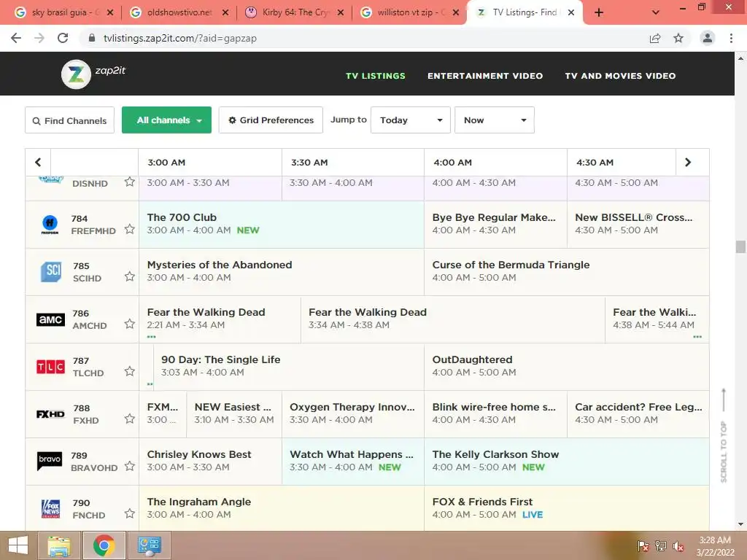Click Chrome icon in taskbar
The image size is (747, 560).
[104, 545]
